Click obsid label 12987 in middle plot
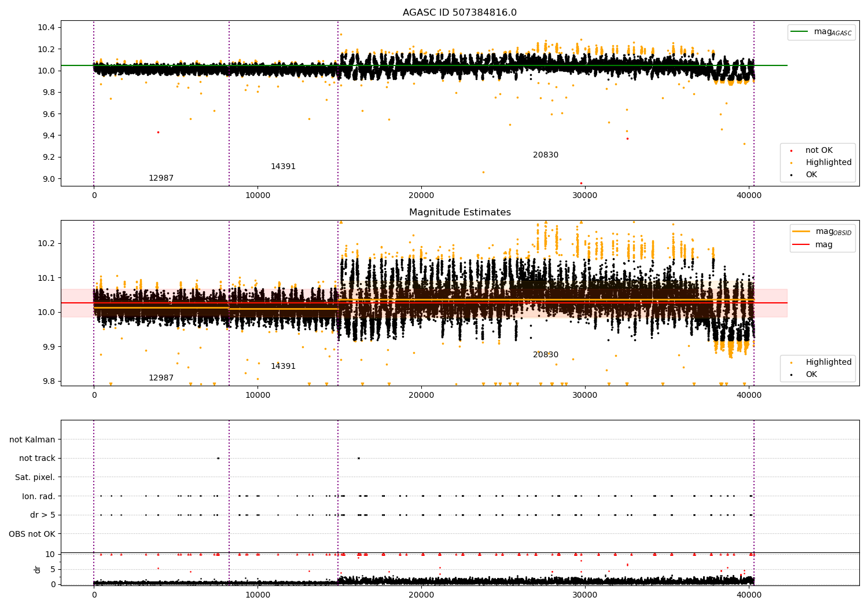 [161, 378]
